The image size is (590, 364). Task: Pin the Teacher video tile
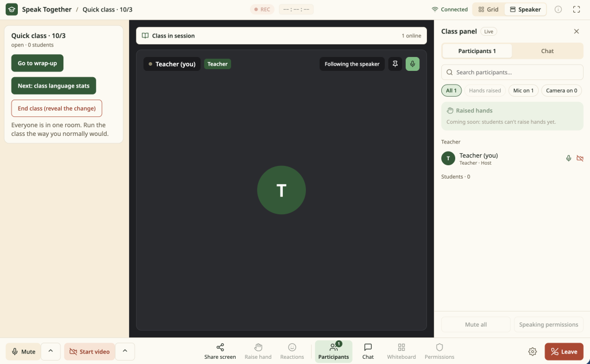(395, 64)
